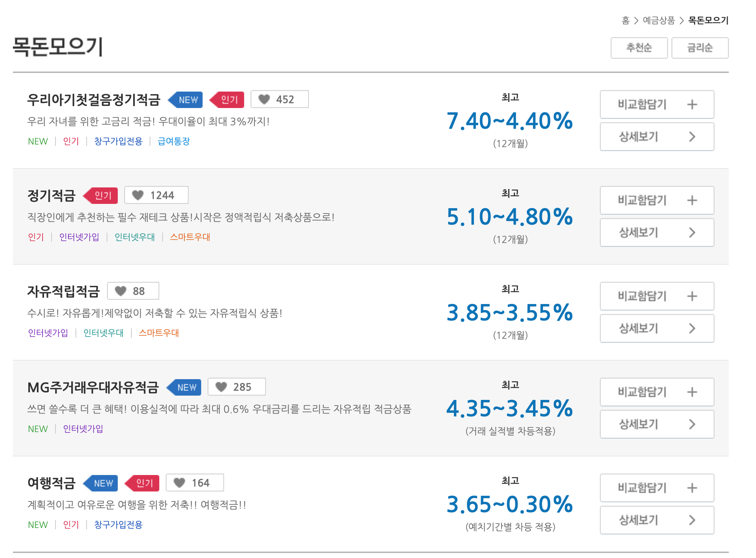This screenshot has width=756, height=558.
Task: Expand 상세보기 chevron for 우리아기첫걸음정기적금
Action: [x=692, y=137]
